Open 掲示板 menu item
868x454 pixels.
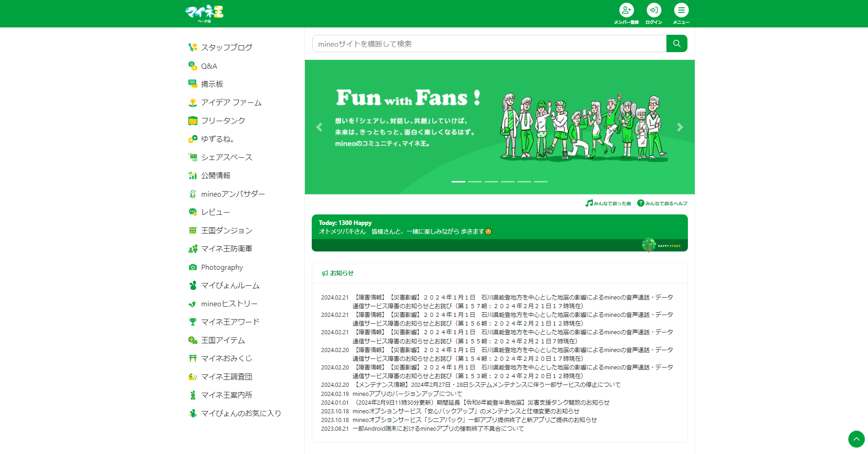(212, 84)
